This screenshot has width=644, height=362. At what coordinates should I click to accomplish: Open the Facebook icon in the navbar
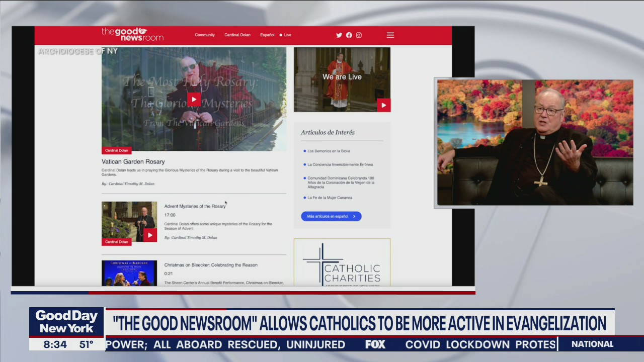349,35
